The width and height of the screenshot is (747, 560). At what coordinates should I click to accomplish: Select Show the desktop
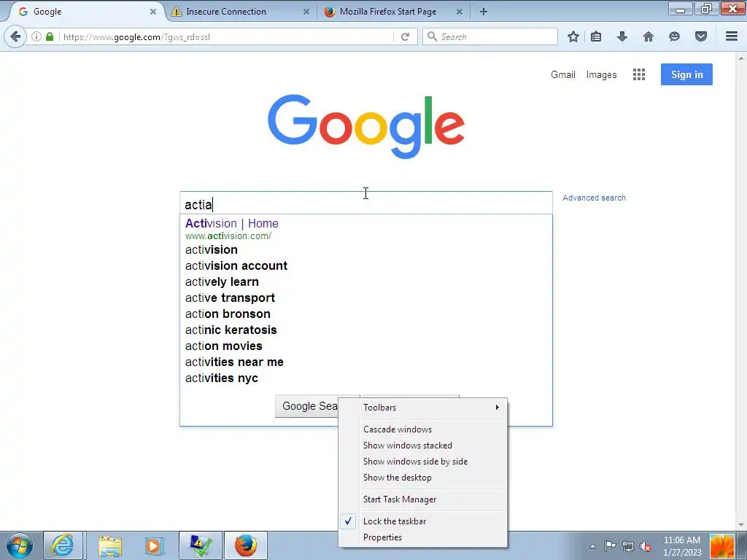point(423,478)
